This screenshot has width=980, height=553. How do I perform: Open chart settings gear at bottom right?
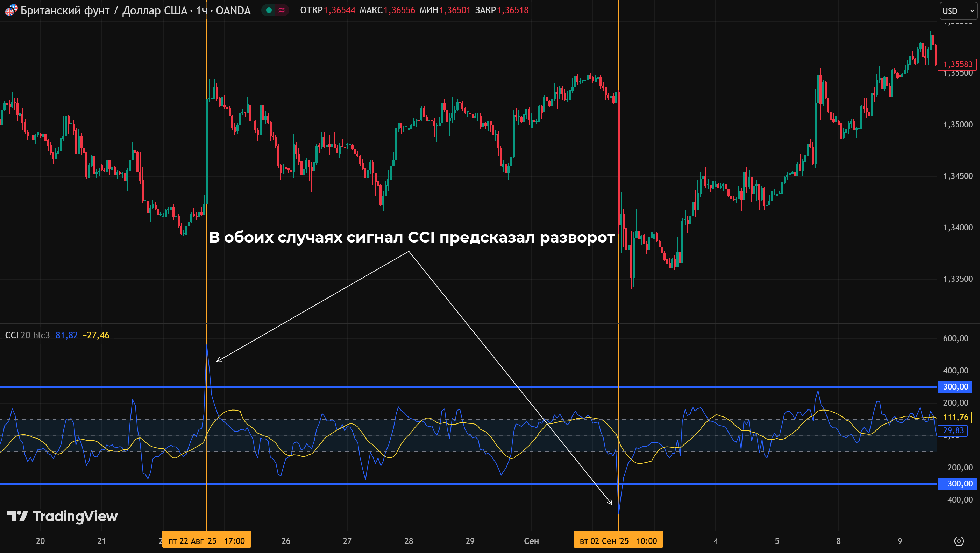point(959,541)
